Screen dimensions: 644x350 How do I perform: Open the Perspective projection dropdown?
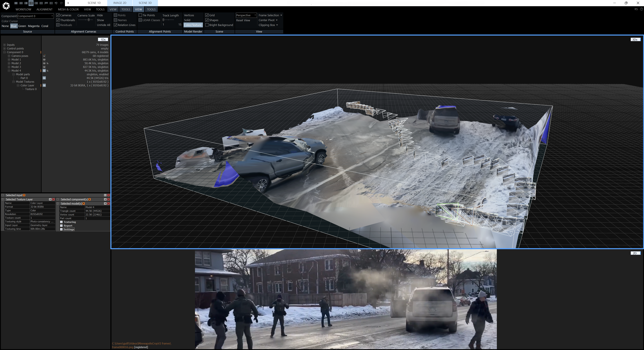(255, 15)
